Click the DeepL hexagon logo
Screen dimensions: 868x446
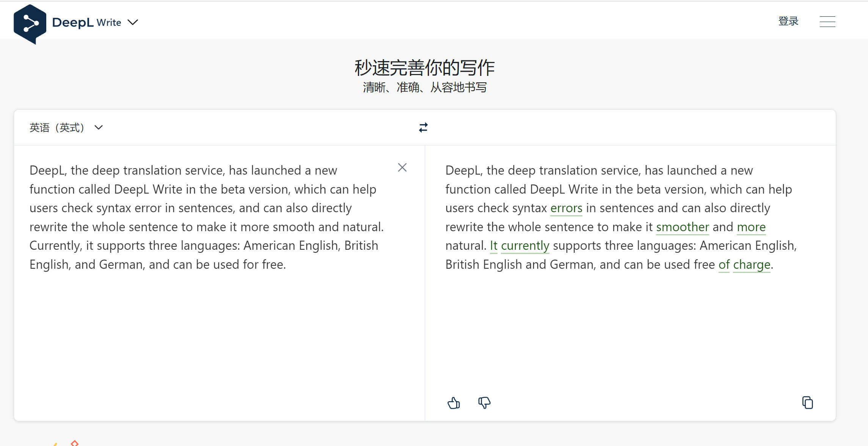(30, 24)
